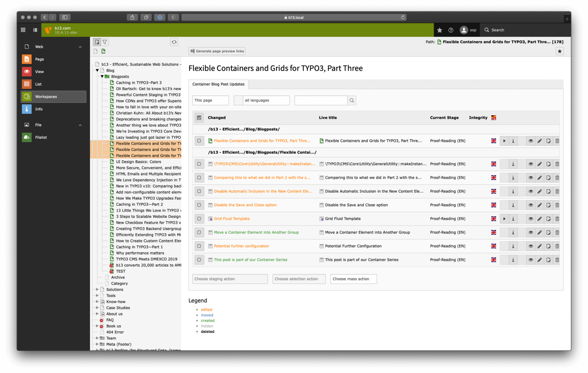Click the Generate page preview links button
Screen dimensions: 588x373
pos(217,51)
